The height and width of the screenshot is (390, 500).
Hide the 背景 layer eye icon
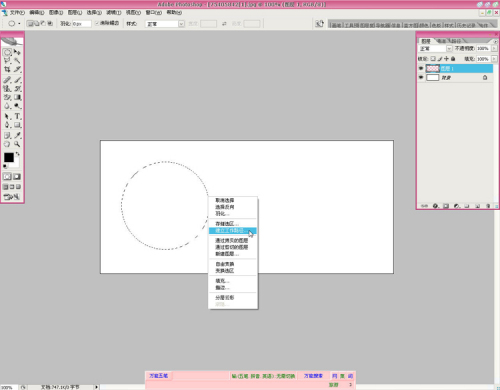pyautogui.click(x=421, y=77)
